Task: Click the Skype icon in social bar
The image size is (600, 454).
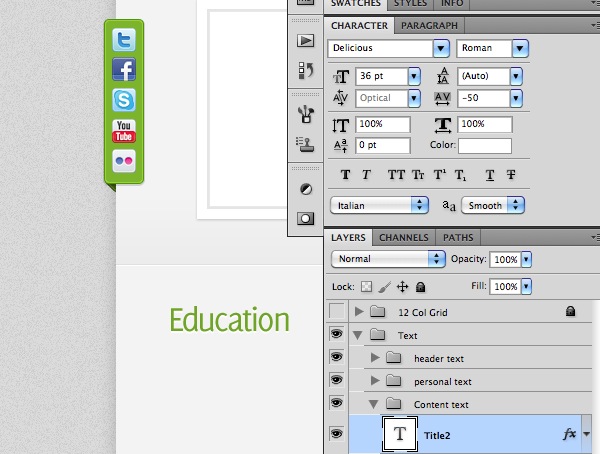Action: [124, 100]
